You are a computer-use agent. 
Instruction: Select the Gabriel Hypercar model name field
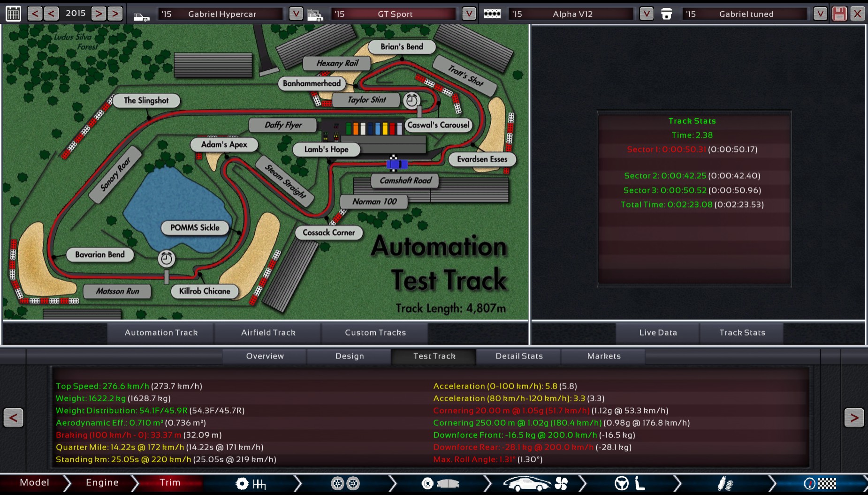221,14
